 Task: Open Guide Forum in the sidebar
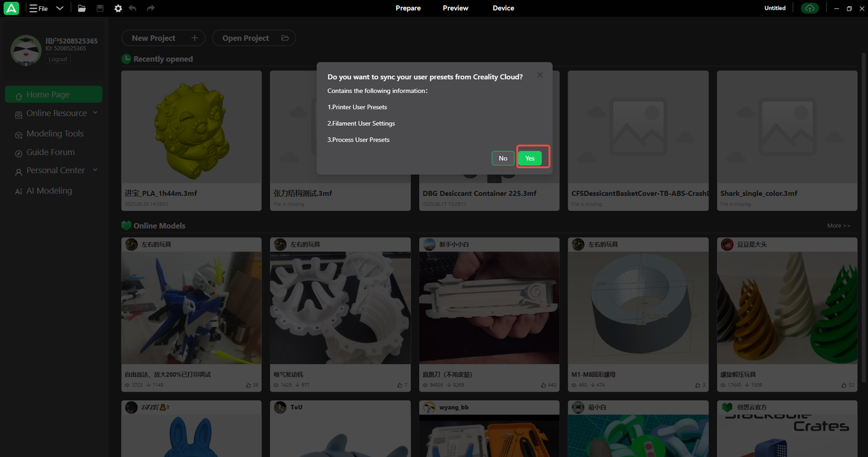[x=50, y=153]
